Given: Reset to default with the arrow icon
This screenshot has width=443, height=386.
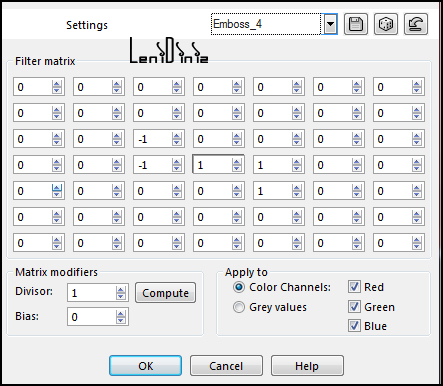Looking at the screenshot, I should point(416,24).
